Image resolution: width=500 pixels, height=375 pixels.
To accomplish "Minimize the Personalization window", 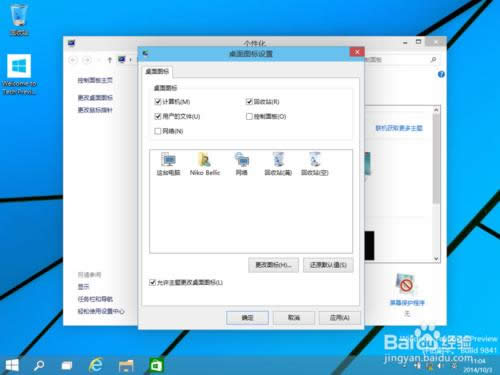I will (x=405, y=43).
